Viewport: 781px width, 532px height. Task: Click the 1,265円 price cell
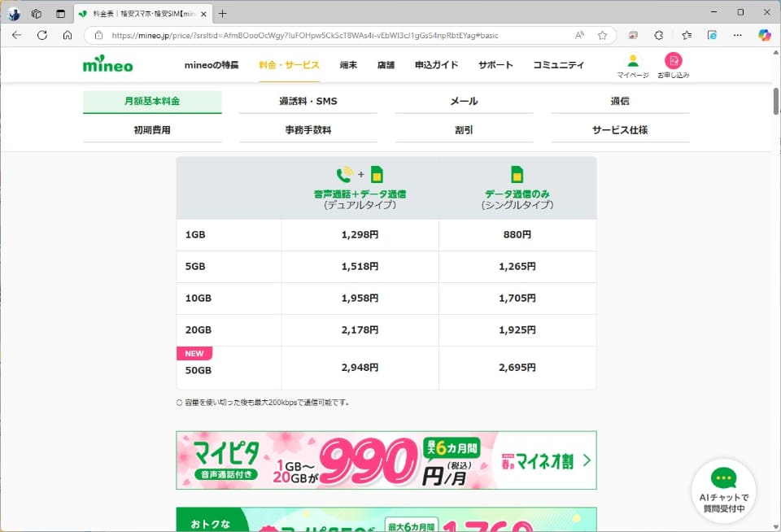click(517, 267)
